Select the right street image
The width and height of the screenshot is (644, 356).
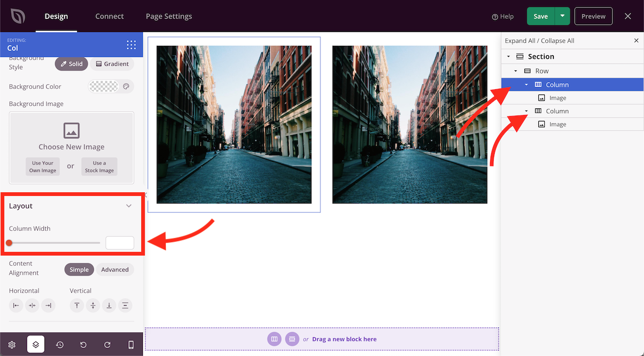tap(410, 125)
